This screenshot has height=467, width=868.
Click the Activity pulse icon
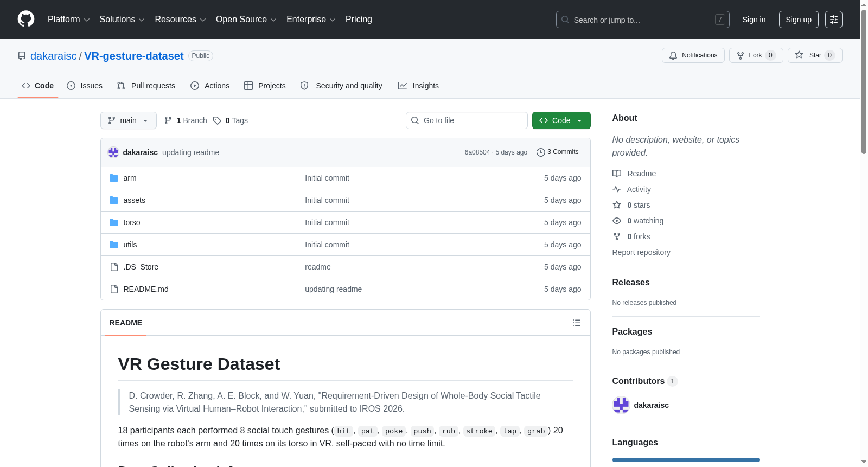pyautogui.click(x=617, y=189)
